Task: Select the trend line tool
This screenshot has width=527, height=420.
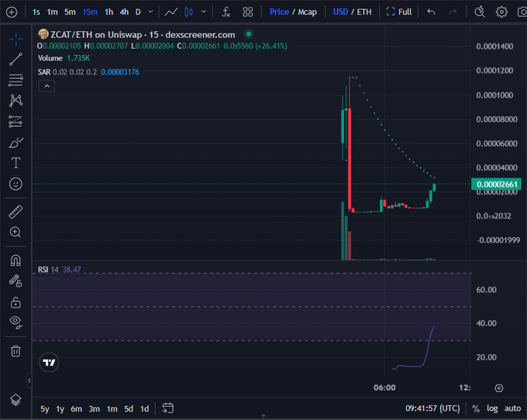Action: pos(15,59)
